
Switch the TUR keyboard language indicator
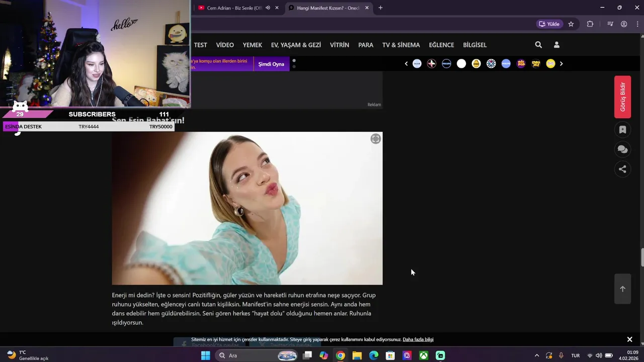pyautogui.click(x=575, y=355)
